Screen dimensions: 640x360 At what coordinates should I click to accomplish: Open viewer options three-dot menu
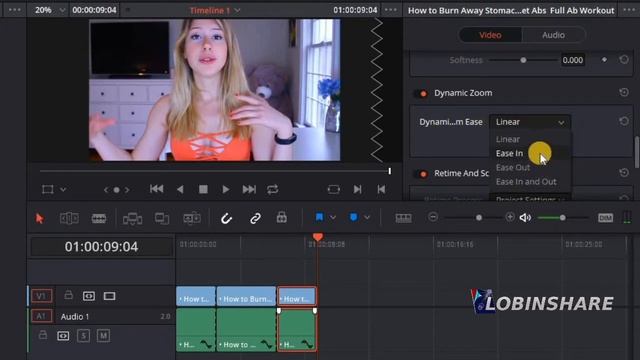[390, 10]
